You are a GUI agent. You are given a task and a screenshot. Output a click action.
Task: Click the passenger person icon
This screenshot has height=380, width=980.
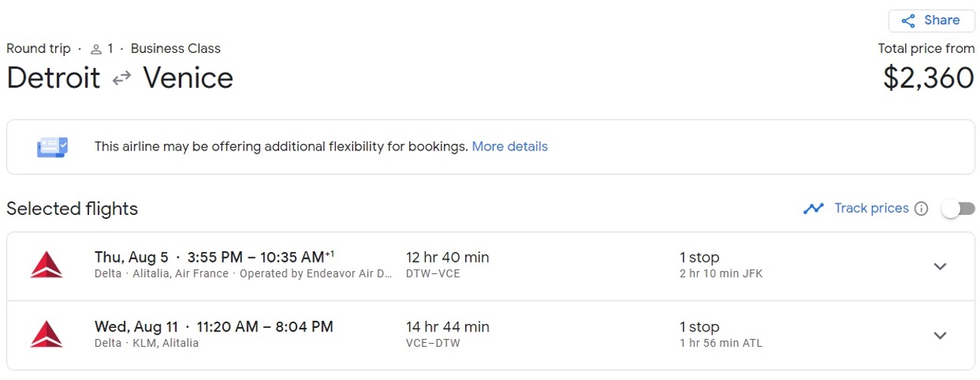coord(96,50)
